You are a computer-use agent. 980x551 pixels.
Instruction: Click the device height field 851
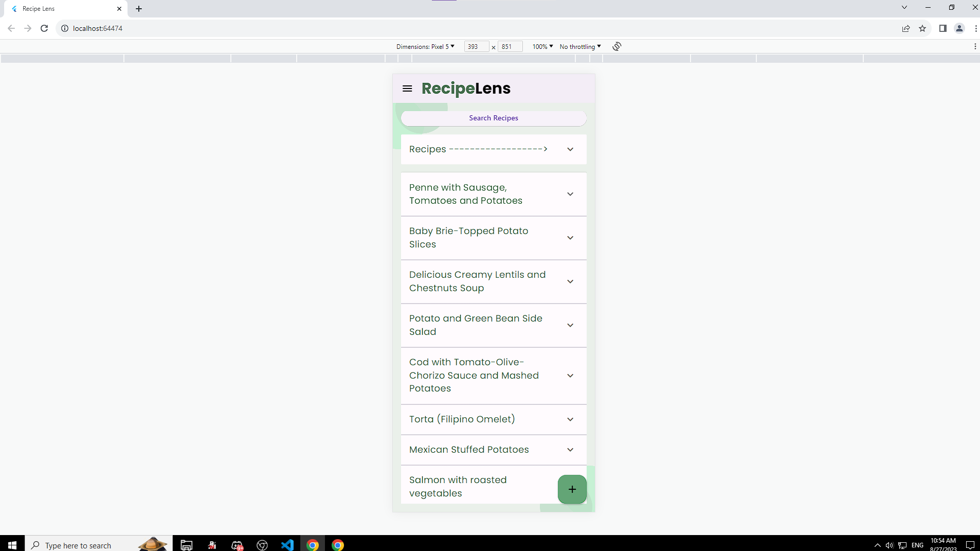510,46
